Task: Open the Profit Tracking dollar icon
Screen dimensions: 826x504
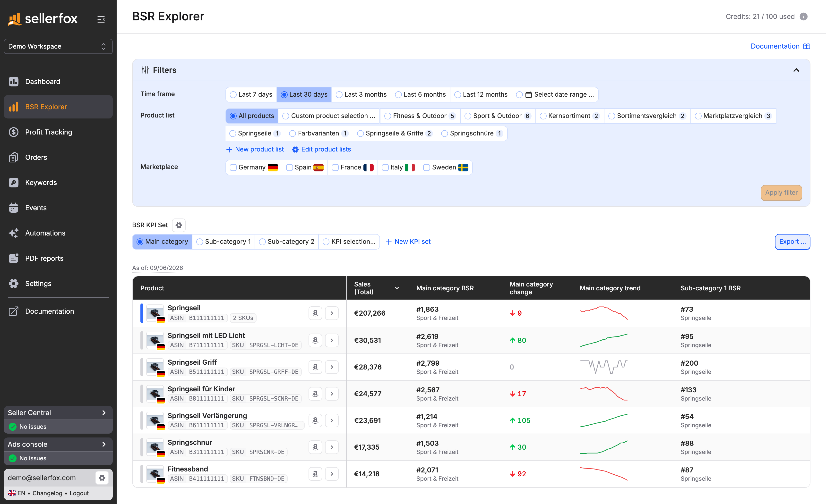Action: tap(13, 132)
